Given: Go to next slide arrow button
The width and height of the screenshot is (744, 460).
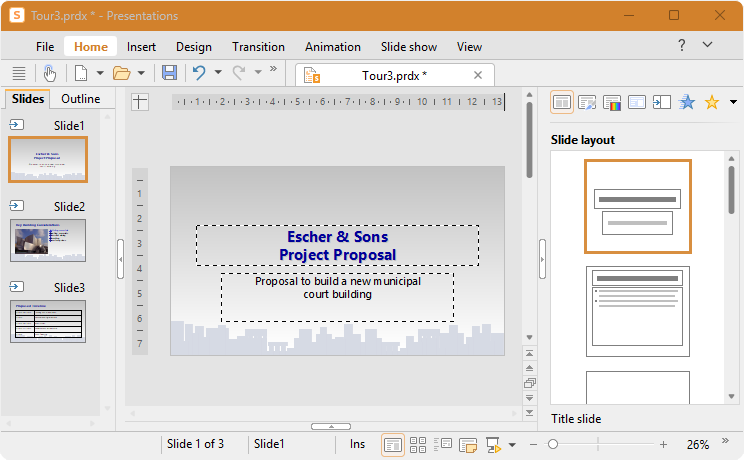Looking at the screenshot, I should [x=530, y=398].
